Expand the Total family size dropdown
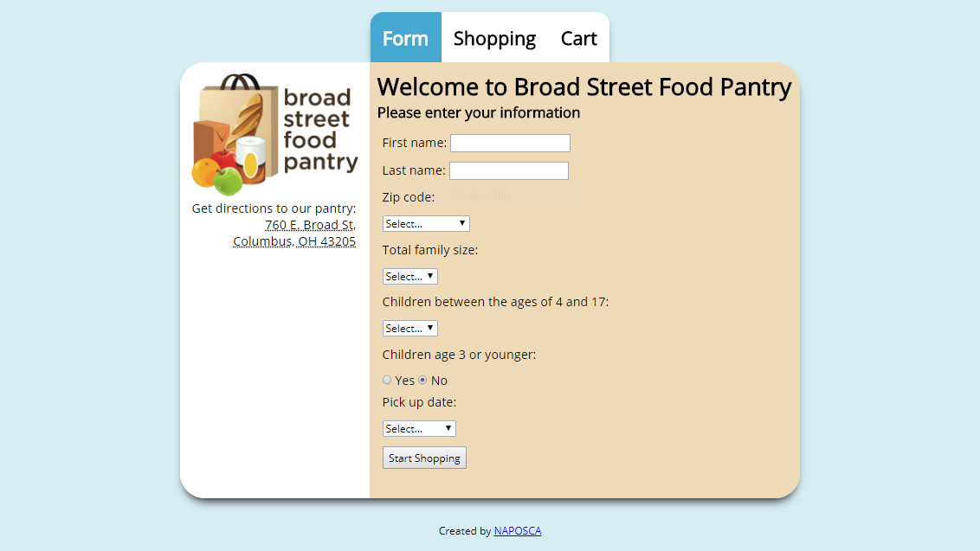Screen dimensions: 980x551 (410, 276)
